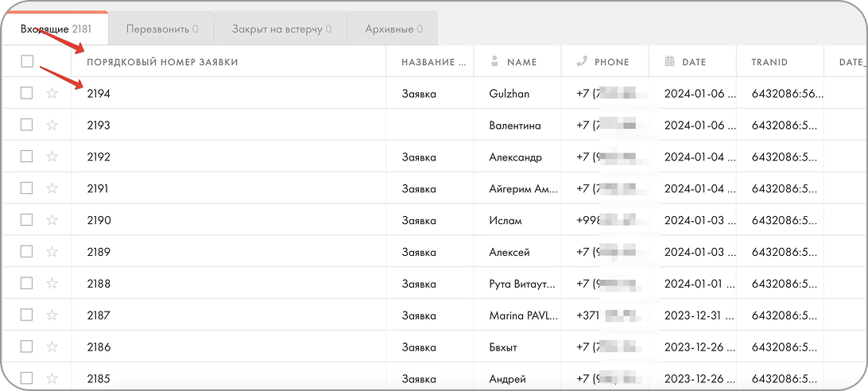Mark request 2192 with star
The height and width of the screenshot is (391, 868).
[52, 157]
